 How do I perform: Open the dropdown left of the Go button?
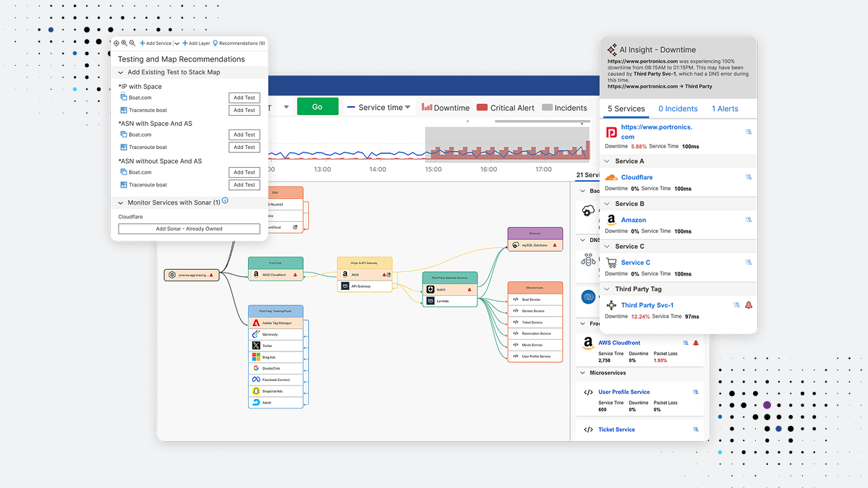(x=286, y=107)
